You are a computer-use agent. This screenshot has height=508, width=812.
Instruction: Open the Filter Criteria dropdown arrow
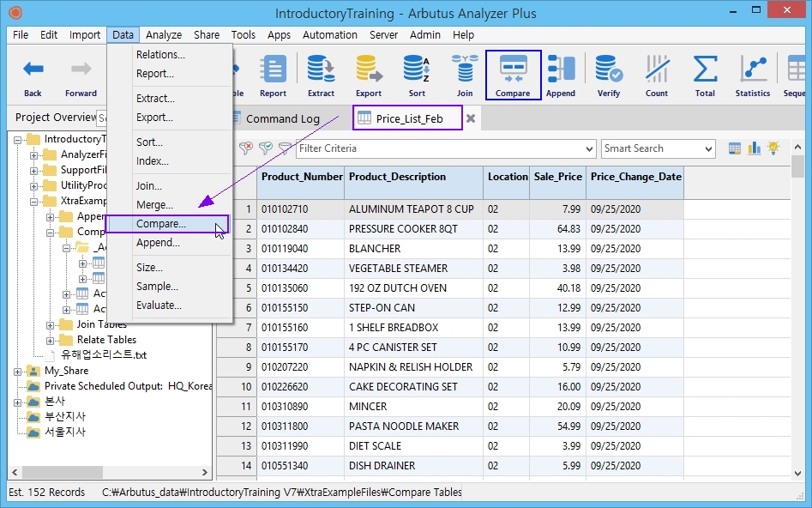point(589,148)
